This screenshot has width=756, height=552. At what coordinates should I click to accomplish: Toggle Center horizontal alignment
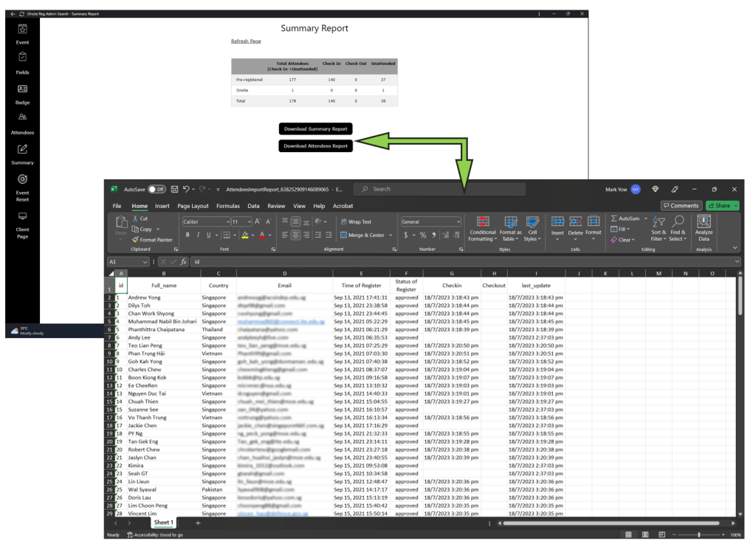295,235
